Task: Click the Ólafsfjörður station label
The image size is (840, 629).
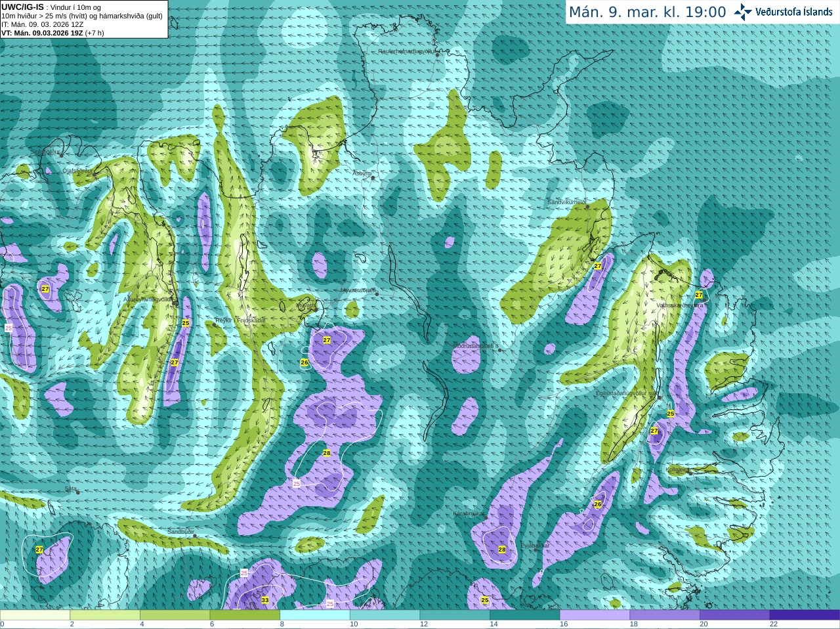Action: tap(77, 171)
